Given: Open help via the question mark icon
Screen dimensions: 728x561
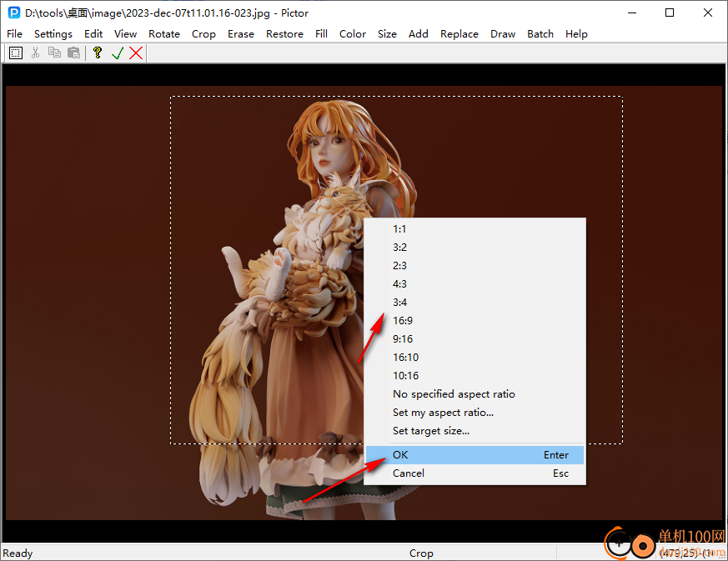Looking at the screenshot, I should [x=97, y=53].
